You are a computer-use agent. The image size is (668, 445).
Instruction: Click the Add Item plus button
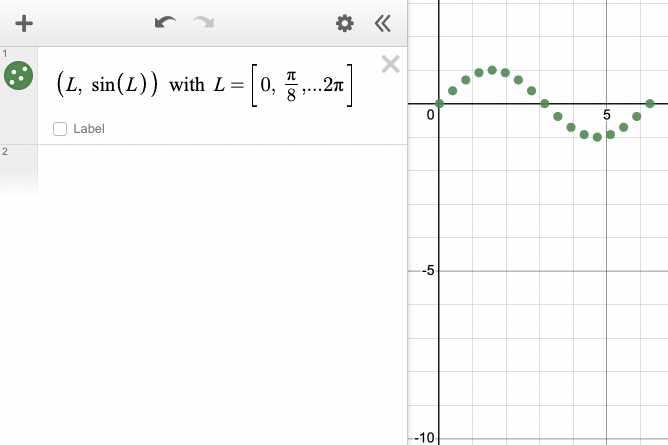(24, 24)
